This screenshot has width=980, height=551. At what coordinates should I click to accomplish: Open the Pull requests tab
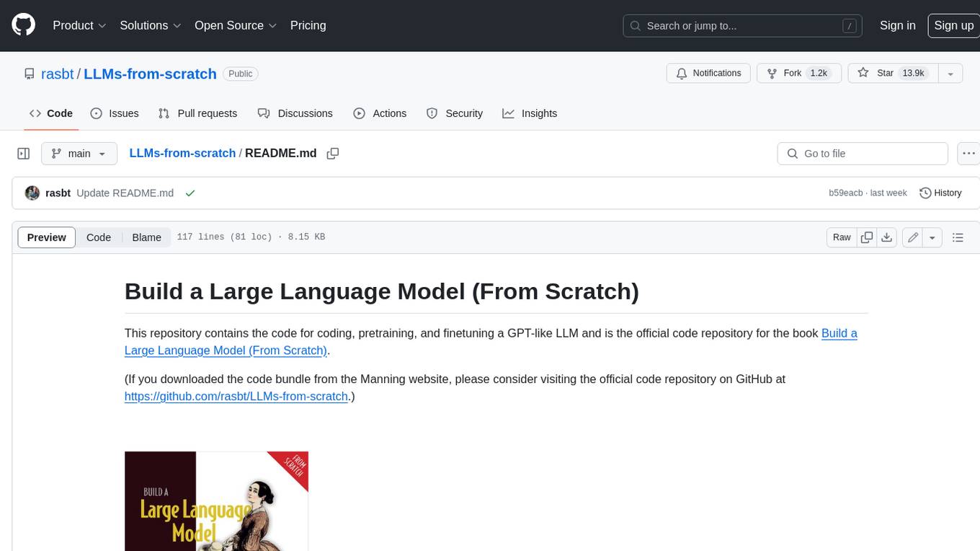197,113
